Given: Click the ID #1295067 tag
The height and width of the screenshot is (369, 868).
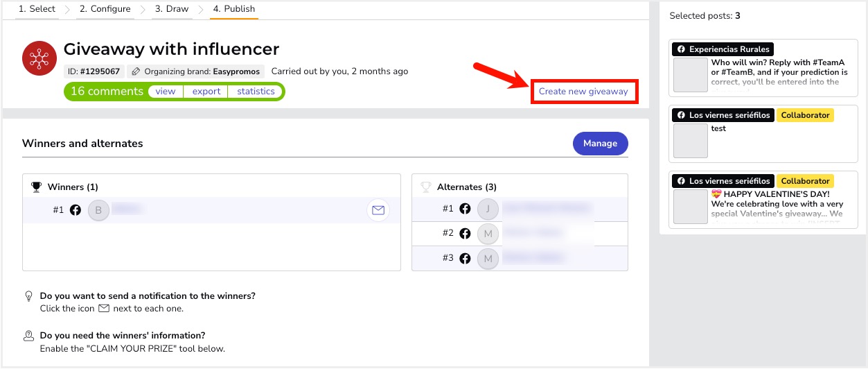Looking at the screenshot, I should pyautogui.click(x=95, y=71).
